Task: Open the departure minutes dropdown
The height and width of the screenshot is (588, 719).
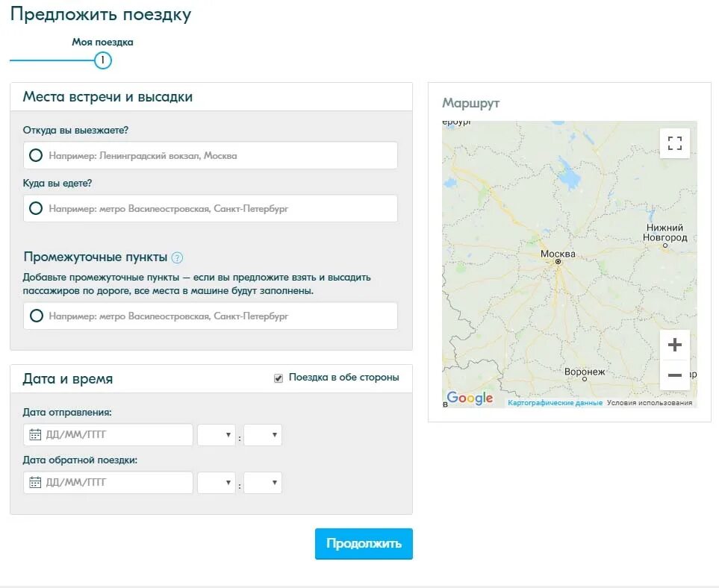Action: click(263, 435)
